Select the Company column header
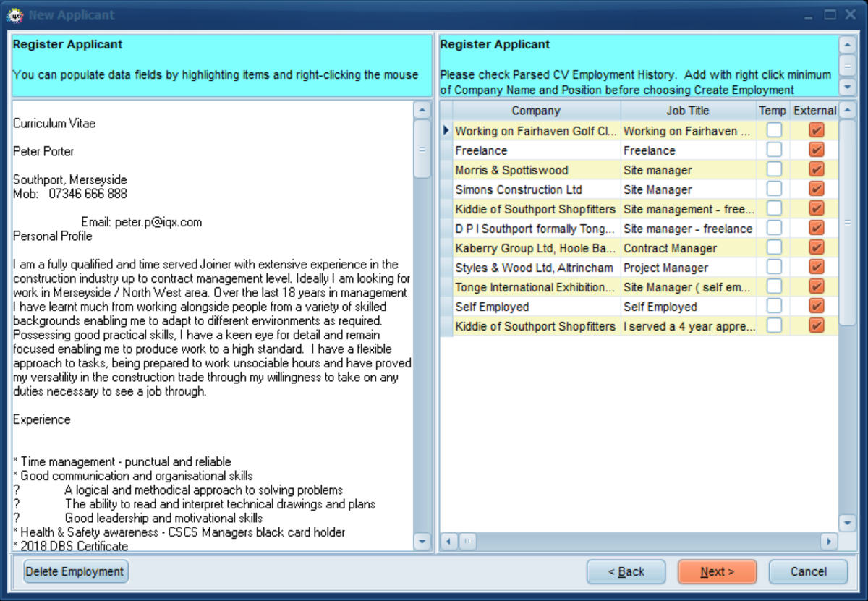This screenshot has width=868, height=601. [536, 111]
